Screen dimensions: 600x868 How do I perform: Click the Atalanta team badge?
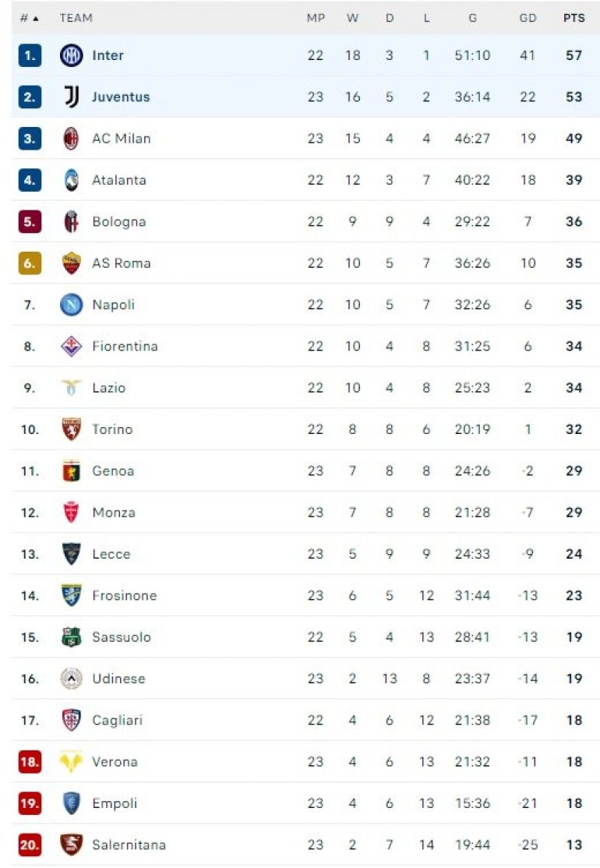[x=71, y=180]
